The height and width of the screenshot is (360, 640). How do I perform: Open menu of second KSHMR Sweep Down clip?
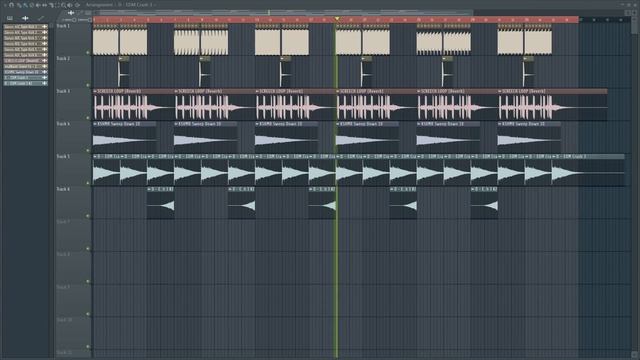176,124
